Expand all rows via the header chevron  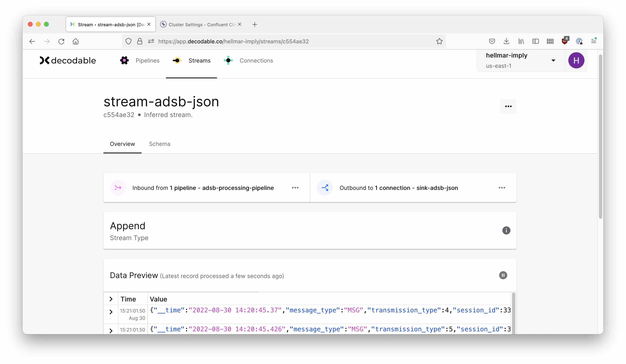pos(111,299)
